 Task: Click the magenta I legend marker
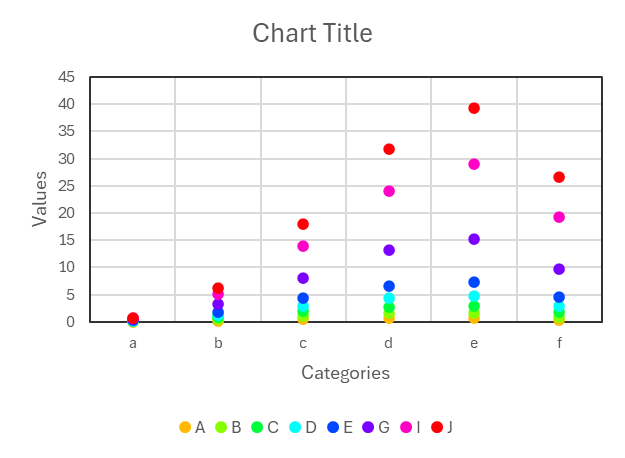[x=406, y=427]
